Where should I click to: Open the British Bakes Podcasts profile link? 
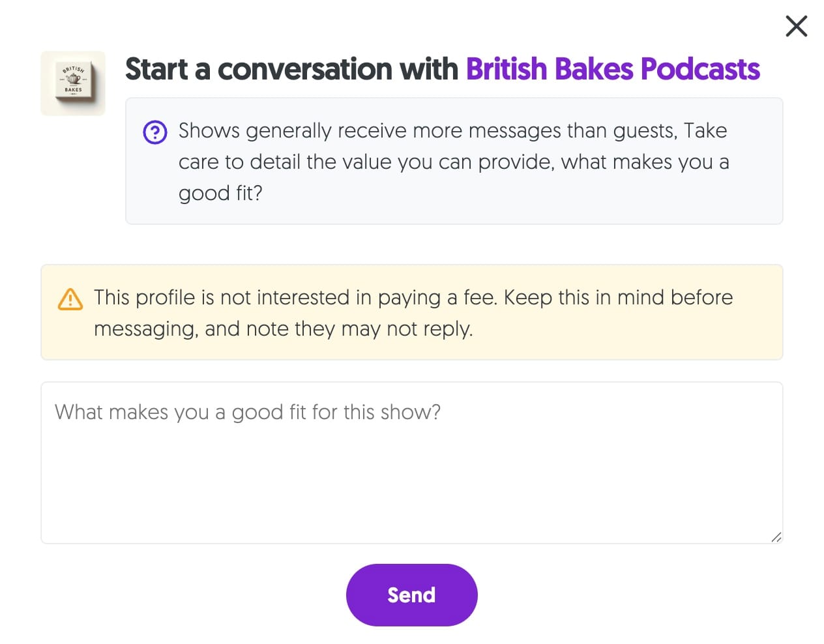pos(613,68)
